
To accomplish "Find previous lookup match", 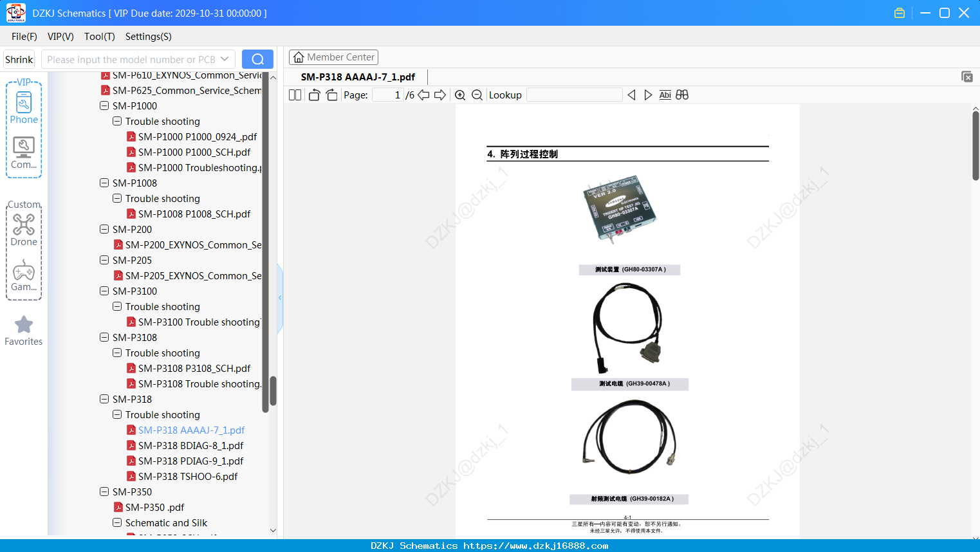I will tap(631, 95).
